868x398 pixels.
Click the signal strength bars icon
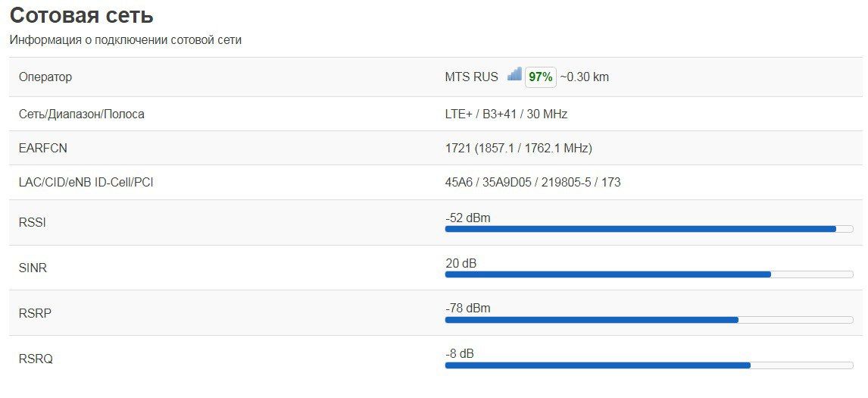[514, 74]
